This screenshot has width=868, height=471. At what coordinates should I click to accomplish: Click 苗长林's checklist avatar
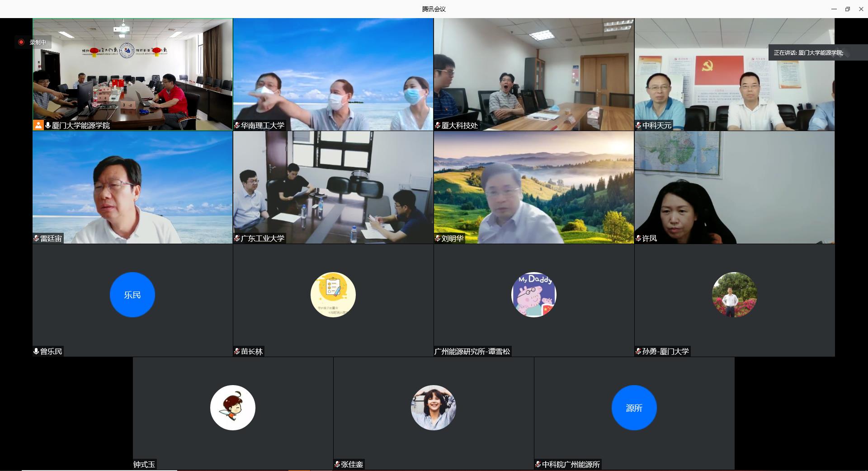coord(333,295)
